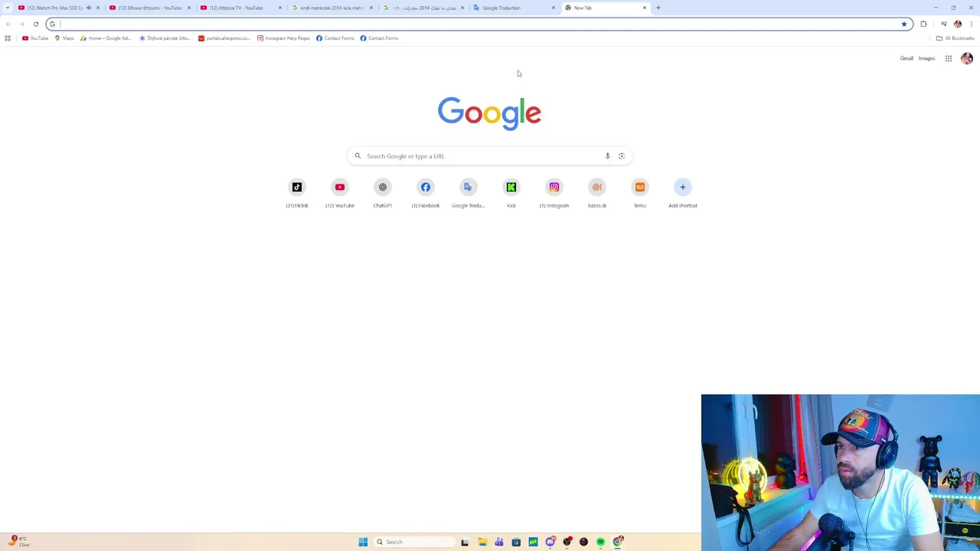Open a new tab with plus button
This screenshot has width=980, height=551.
tap(658, 8)
